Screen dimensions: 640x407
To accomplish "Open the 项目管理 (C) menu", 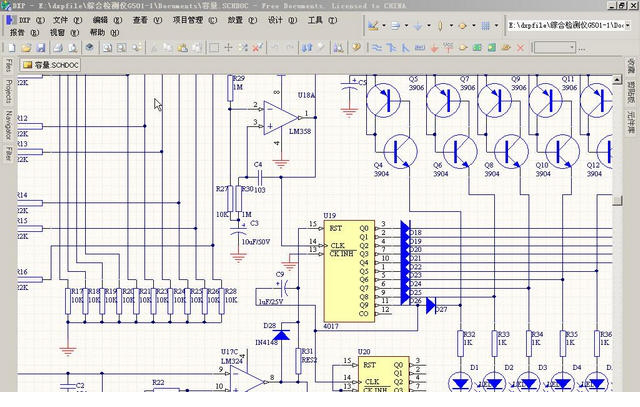I will 195,20.
